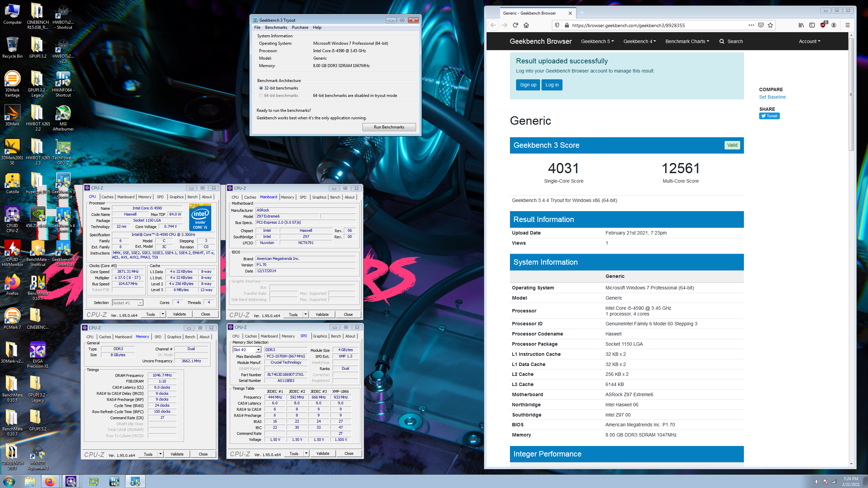The width and height of the screenshot is (868, 488).
Task: Open the 3DMark2001 SE desktop icon
Action: 12,151
